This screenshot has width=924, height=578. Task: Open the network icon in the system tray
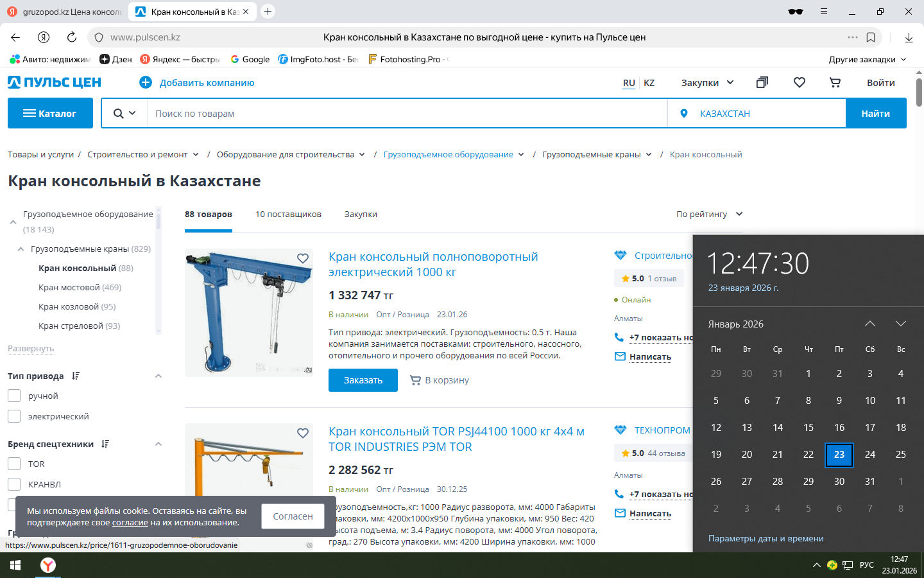click(848, 565)
